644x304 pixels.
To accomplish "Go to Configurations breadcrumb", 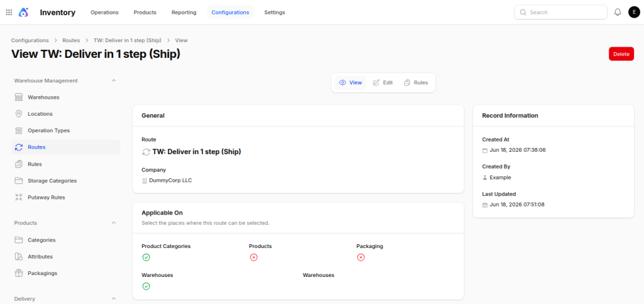I will [30, 40].
